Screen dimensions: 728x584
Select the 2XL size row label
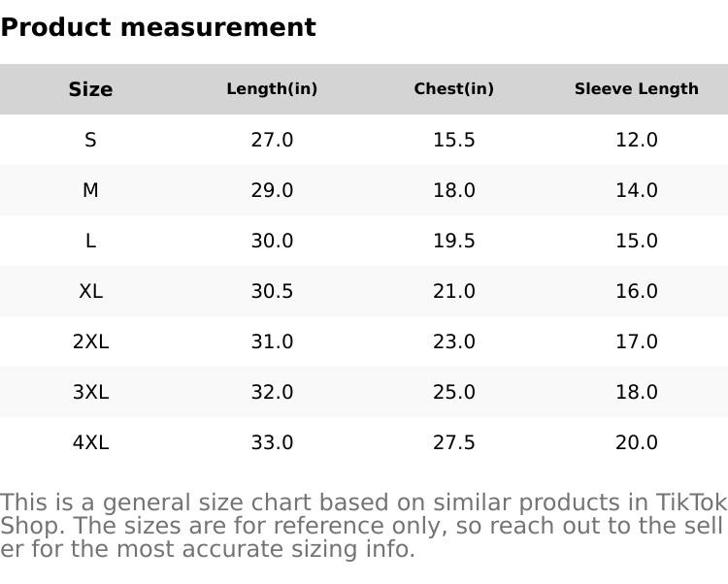pos(90,341)
